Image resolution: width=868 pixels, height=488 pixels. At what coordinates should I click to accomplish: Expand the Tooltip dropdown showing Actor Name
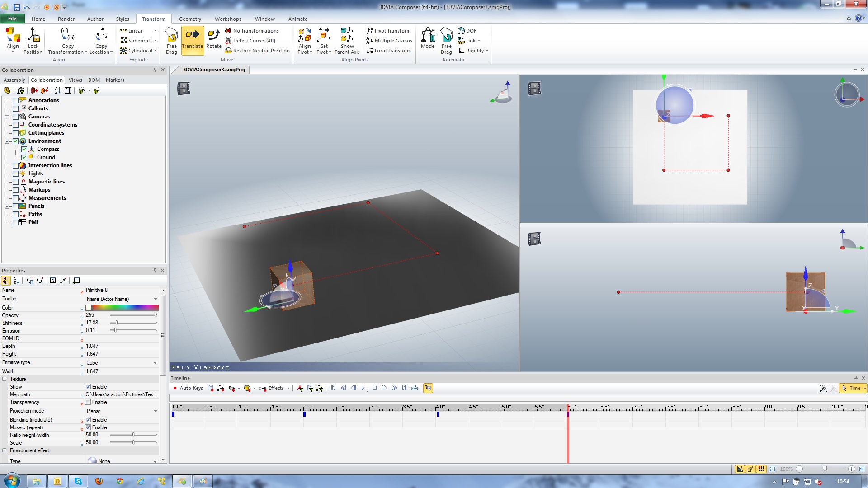[156, 299]
